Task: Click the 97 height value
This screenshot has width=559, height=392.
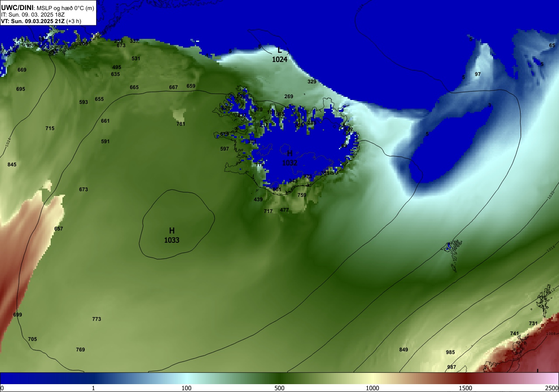Action: tap(478, 74)
